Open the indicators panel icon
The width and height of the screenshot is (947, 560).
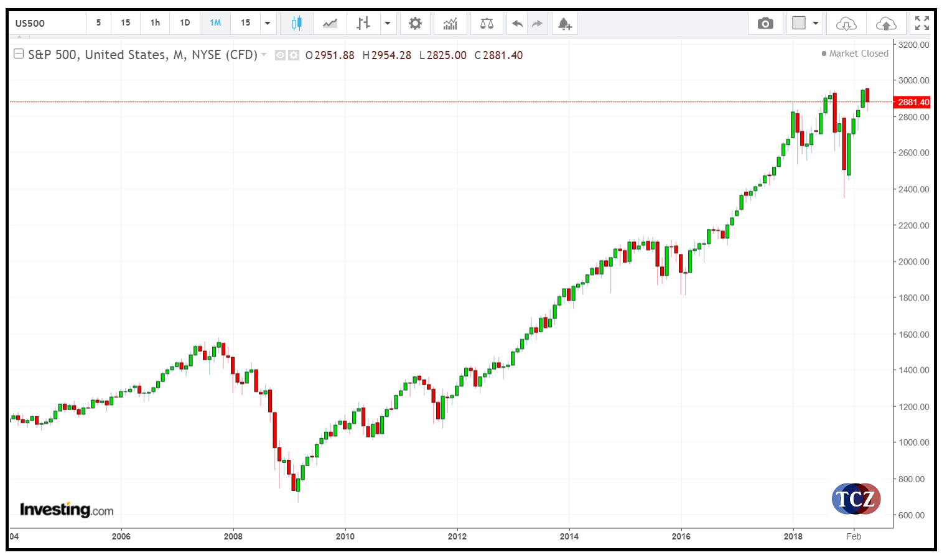(450, 23)
